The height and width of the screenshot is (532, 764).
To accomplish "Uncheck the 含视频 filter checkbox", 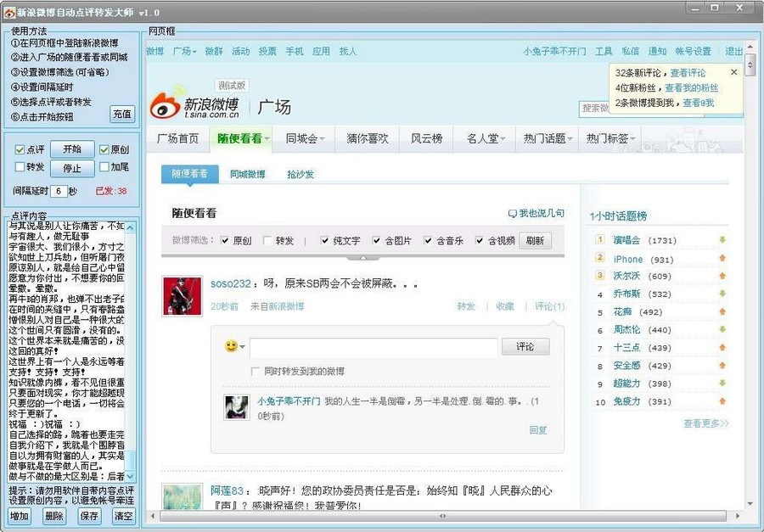I will (480, 240).
